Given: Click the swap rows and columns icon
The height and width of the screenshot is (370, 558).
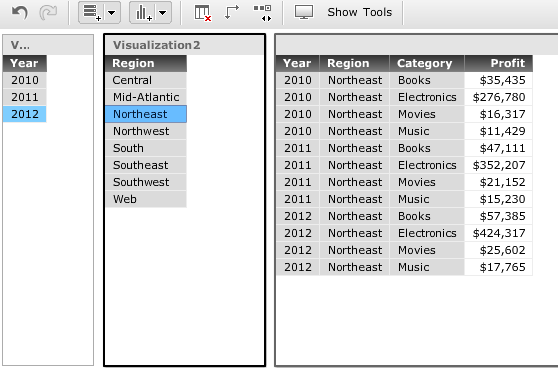Looking at the screenshot, I should 232,12.
